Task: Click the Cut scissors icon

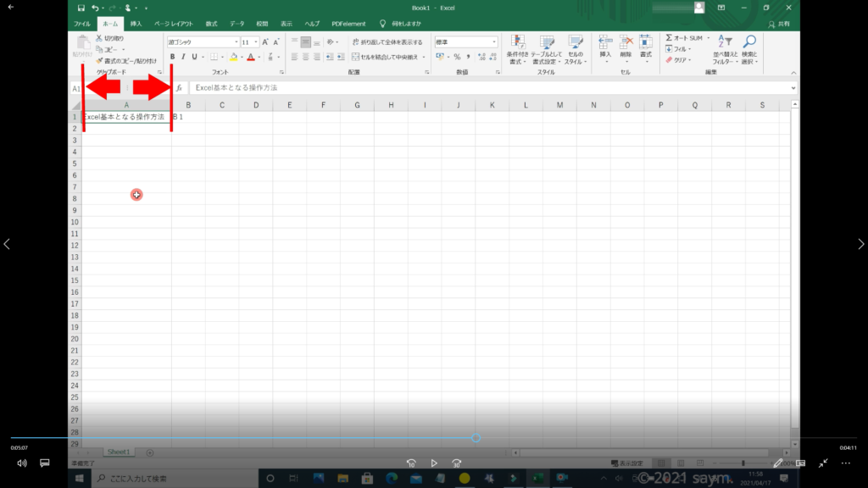Action: point(99,38)
